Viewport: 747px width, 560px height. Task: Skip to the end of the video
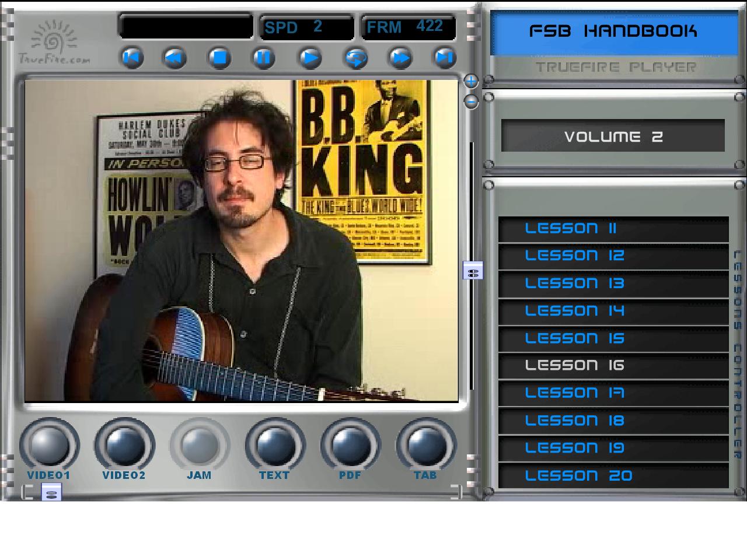coord(444,58)
